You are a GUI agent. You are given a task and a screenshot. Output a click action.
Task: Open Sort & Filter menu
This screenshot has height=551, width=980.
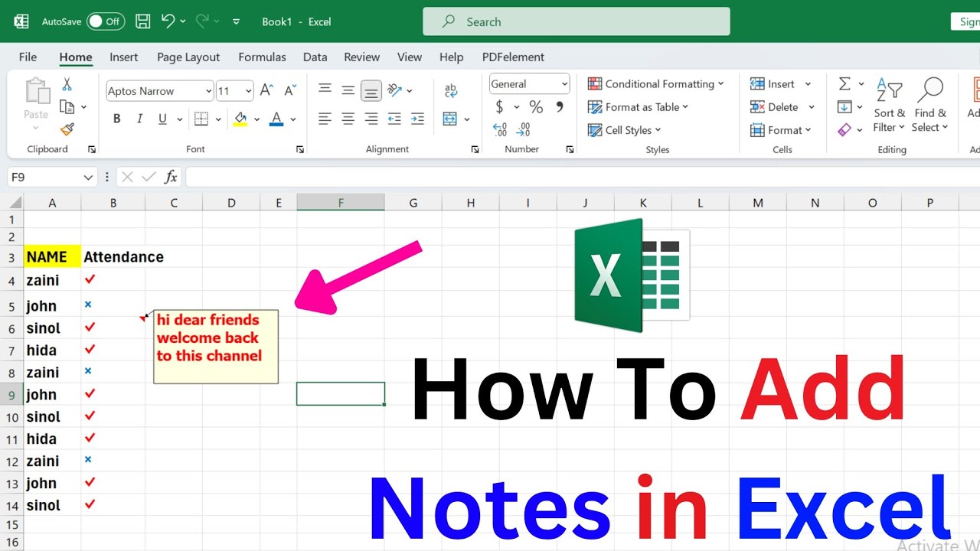(x=890, y=106)
